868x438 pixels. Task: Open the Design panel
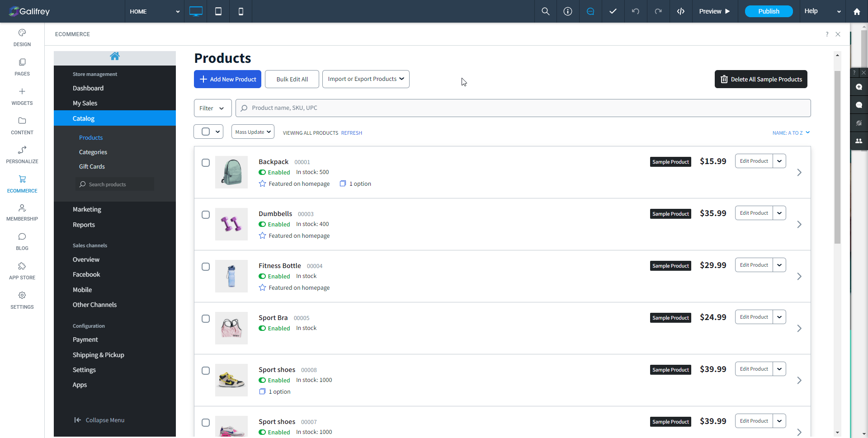tap(22, 38)
